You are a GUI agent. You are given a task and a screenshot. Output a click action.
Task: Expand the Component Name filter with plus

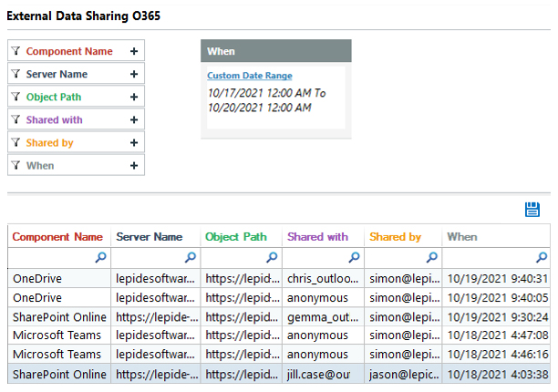(134, 51)
